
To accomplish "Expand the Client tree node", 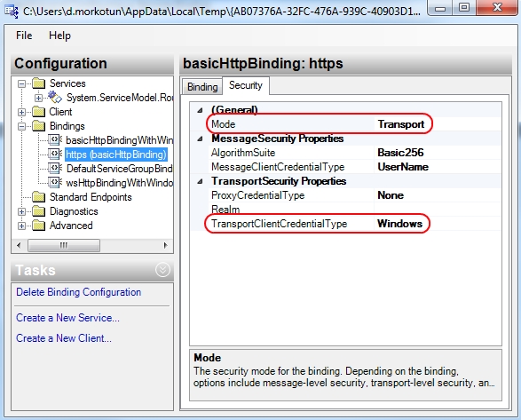I will (21, 113).
